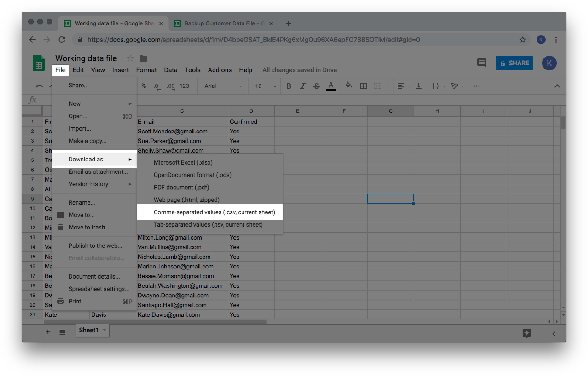The height and width of the screenshot is (376, 588).
Task: Click the undo arrow in toolbar
Action: [39, 86]
